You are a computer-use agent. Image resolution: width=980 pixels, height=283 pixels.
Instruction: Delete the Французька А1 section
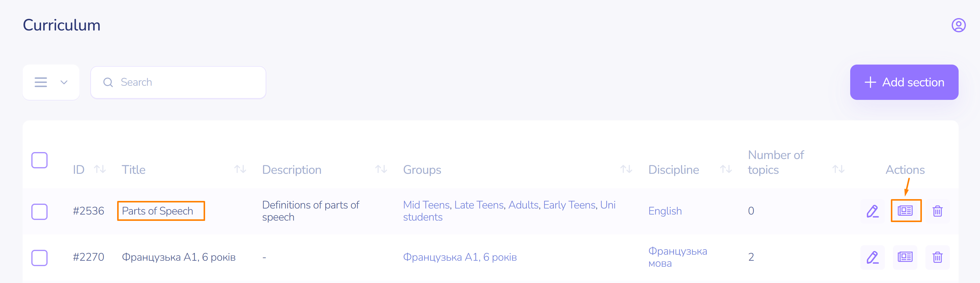tap(938, 257)
